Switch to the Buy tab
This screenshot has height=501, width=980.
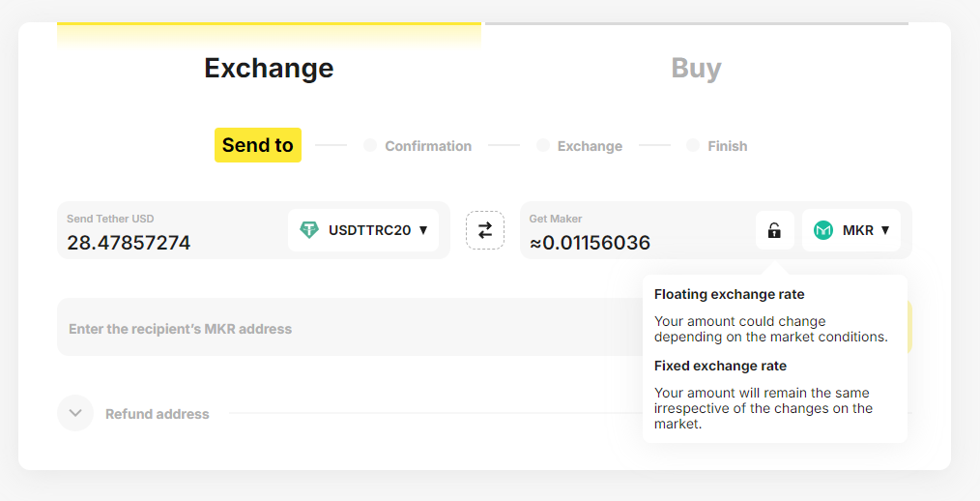[x=696, y=69]
